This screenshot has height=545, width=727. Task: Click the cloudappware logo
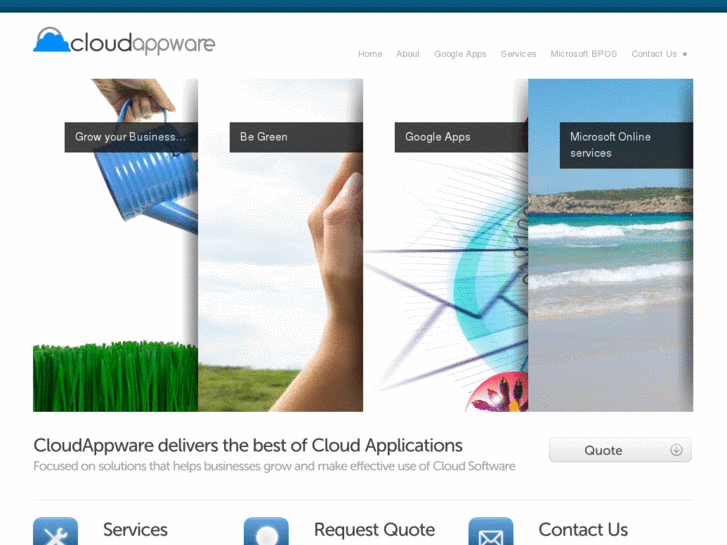pyautogui.click(x=124, y=41)
